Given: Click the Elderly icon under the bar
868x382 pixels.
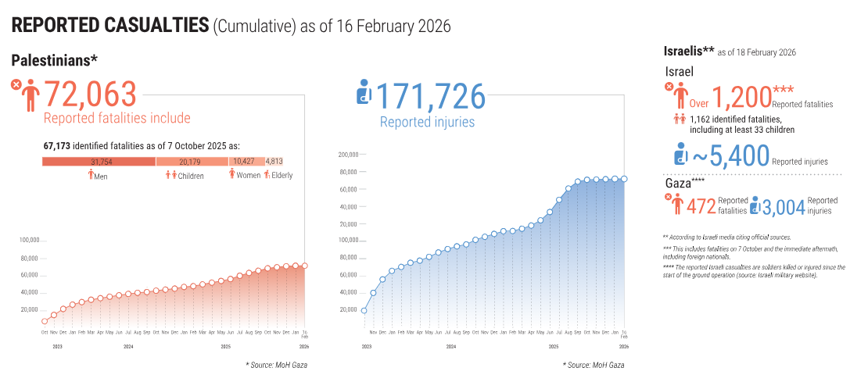Looking at the screenshot, I should click(267, 175).
